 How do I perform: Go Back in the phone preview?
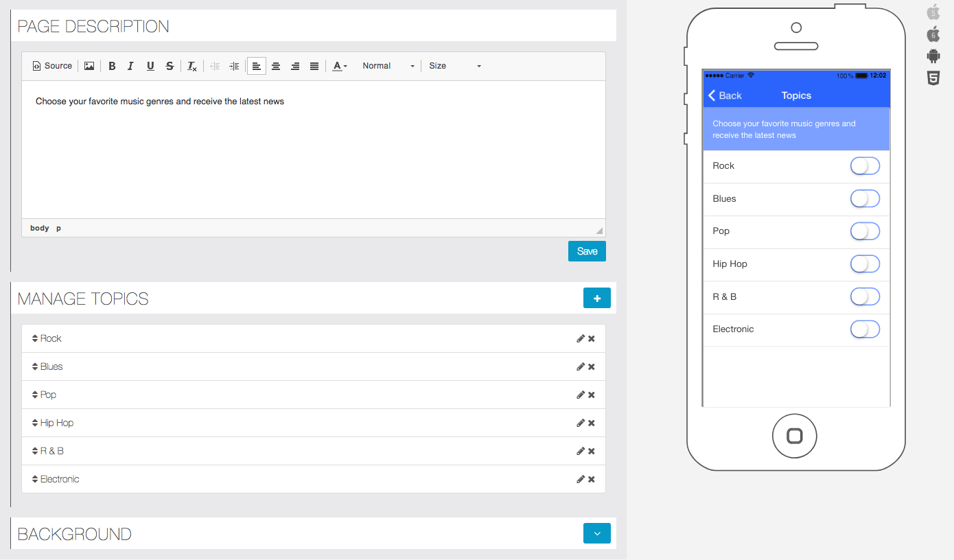click(725, 95)
